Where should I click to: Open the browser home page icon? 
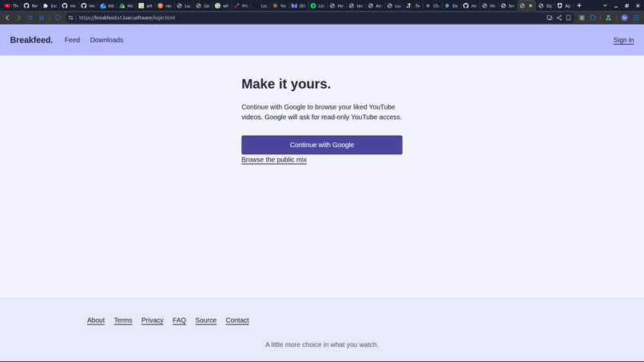[42, 18]
